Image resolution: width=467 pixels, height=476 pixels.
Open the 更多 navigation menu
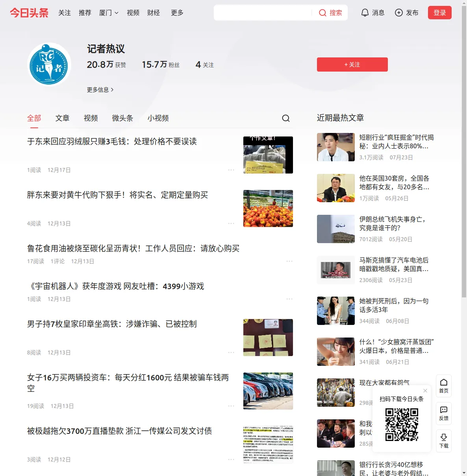coord(177,13)
